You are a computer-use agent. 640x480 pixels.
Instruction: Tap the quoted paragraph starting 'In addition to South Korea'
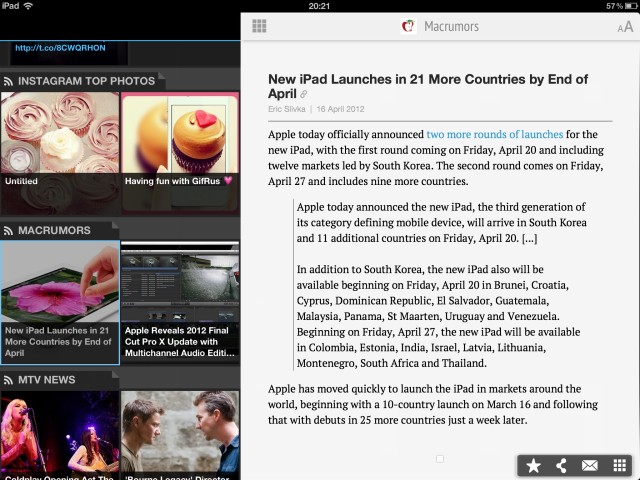438,316
